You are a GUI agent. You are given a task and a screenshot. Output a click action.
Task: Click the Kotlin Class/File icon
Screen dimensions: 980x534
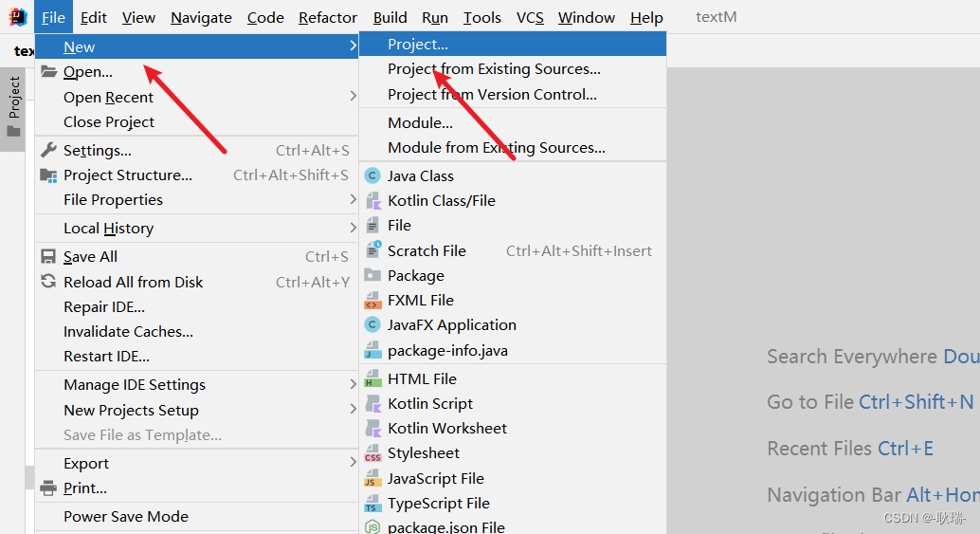coord(373,201)
